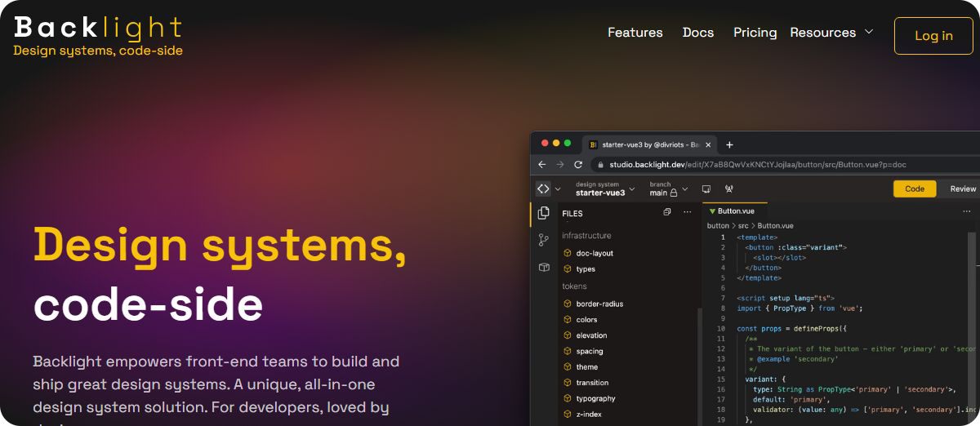Click the 'button' breadcrumb segment

click(718, 226)
